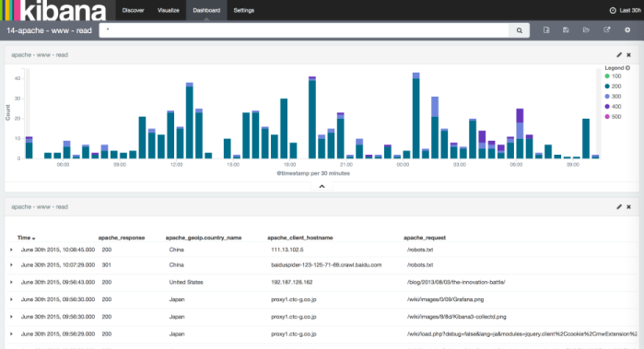Viewport: 644px width, 349px height.
Task: Open the Dashboard tab
Action: (206, 10)
